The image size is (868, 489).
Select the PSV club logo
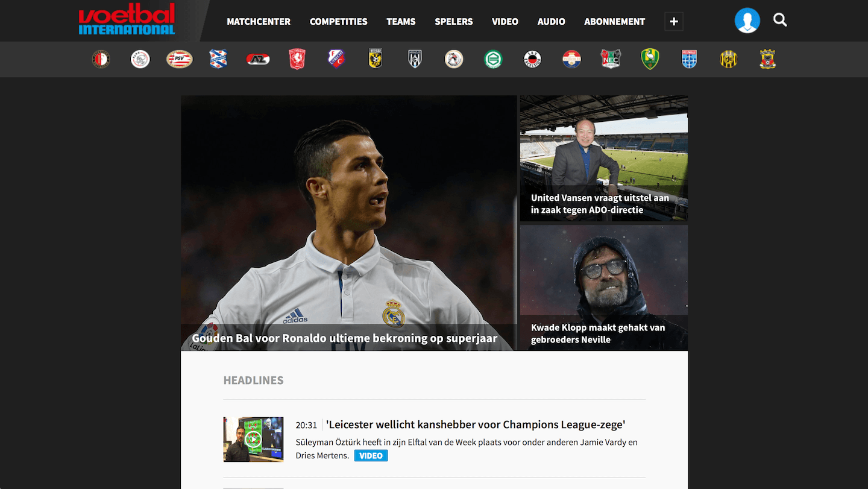point(180,59)
